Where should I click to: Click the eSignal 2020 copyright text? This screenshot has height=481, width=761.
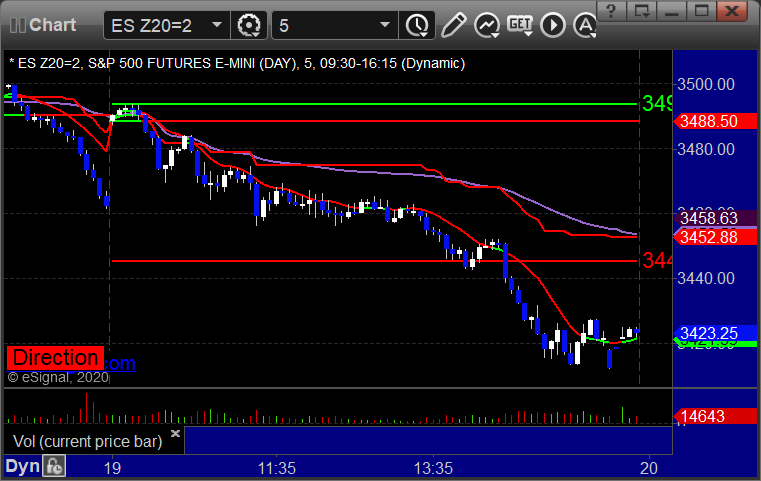(58, 377)
